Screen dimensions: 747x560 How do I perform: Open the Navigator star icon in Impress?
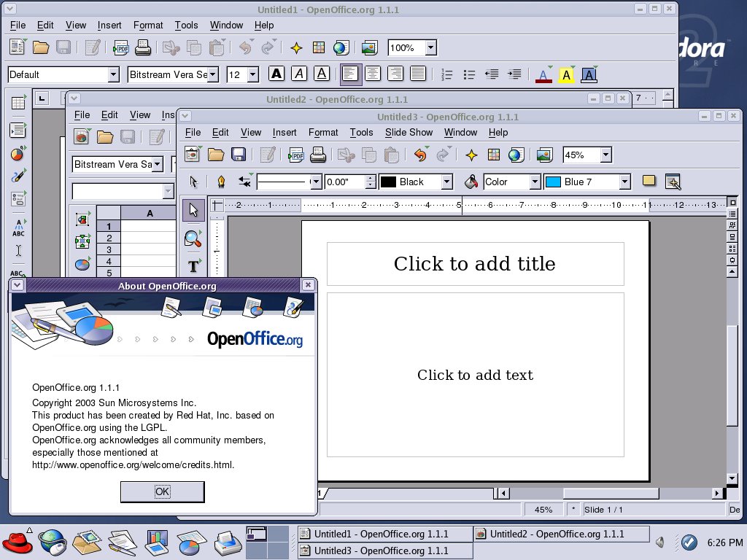pos(471,155)
